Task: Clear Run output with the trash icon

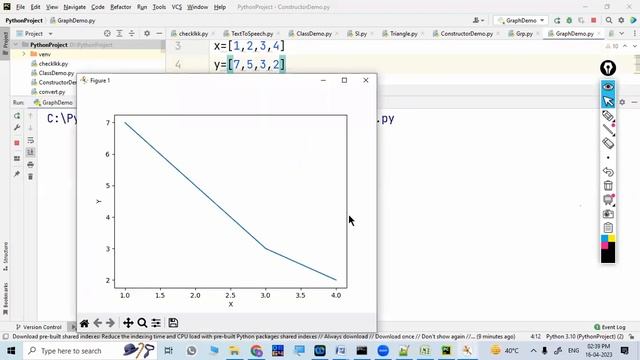Action: pyautogui.click(x=30, y=177)
